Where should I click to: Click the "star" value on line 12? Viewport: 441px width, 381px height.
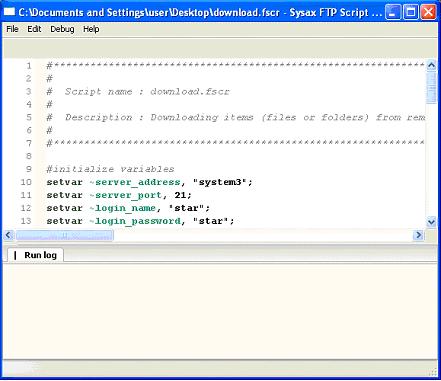[186, 208]
